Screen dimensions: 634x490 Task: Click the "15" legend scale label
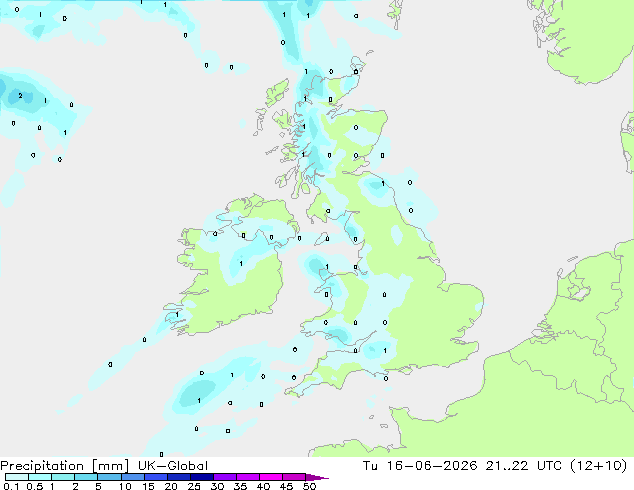[x=148, y=486]
